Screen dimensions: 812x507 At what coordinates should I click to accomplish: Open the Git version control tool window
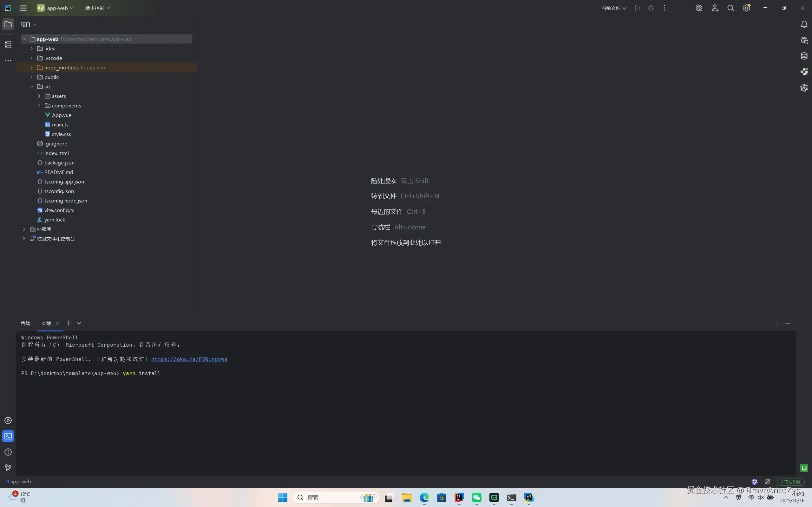[x=8, y=468]
